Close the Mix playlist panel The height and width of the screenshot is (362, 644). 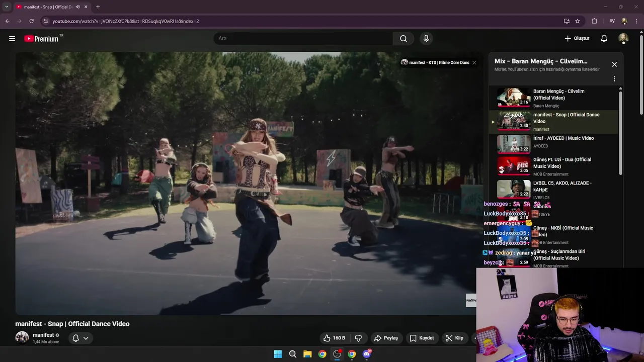pos(614,64)
